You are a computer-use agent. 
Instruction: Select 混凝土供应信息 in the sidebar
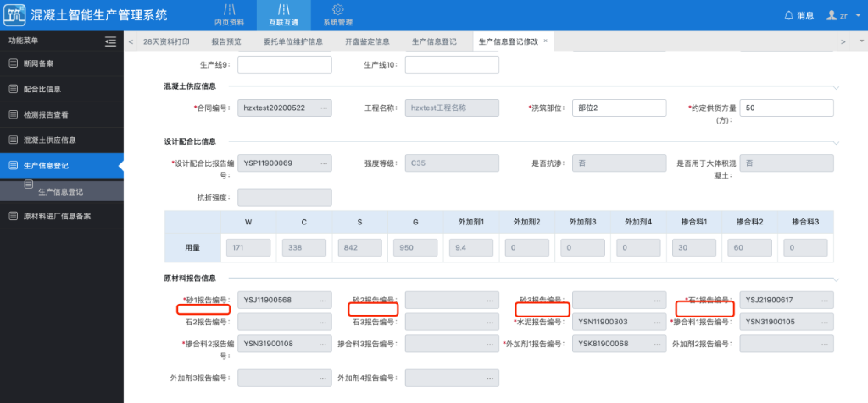(61, 140)
